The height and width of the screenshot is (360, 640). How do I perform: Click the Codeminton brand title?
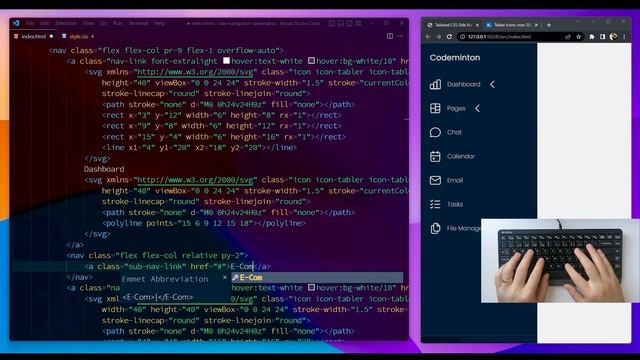click(x=455, y=58)
